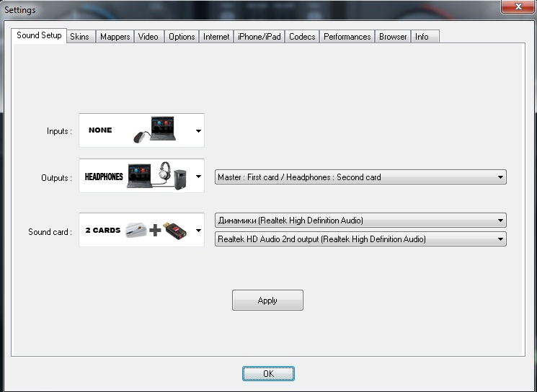
Task: Open the Video tab
Action: tap(148, 37)
